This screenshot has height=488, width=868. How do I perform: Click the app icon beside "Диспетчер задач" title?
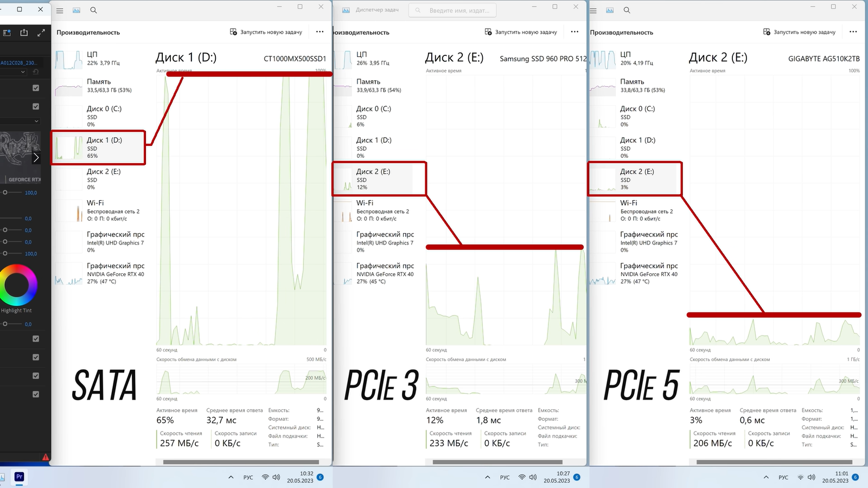pos(346,10)
